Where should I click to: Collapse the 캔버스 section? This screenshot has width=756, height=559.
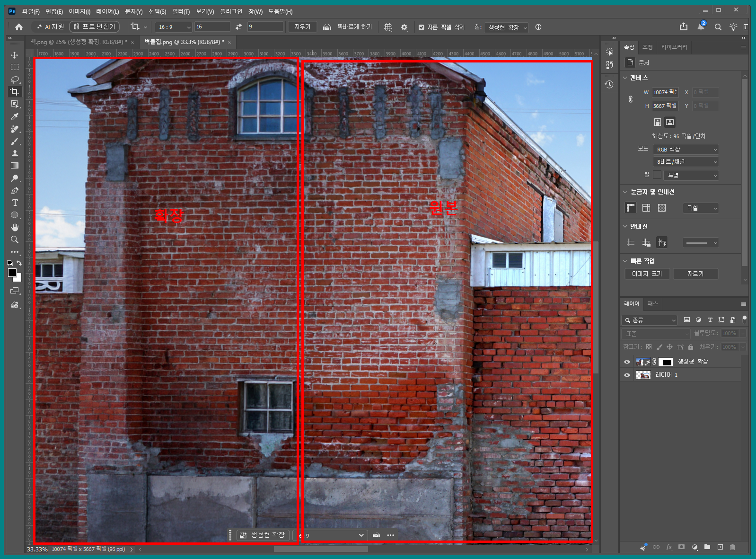coord(625,78)
